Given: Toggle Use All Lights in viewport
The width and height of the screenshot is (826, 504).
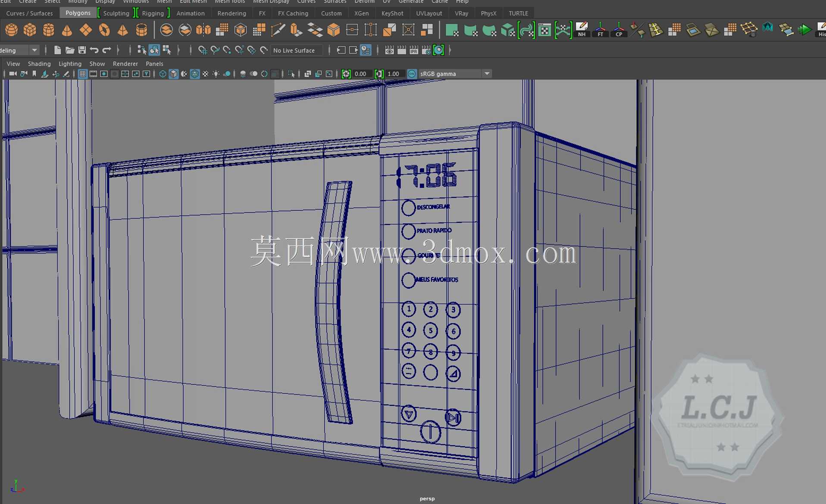Looking at the screenshot, I should click(216, 74).
